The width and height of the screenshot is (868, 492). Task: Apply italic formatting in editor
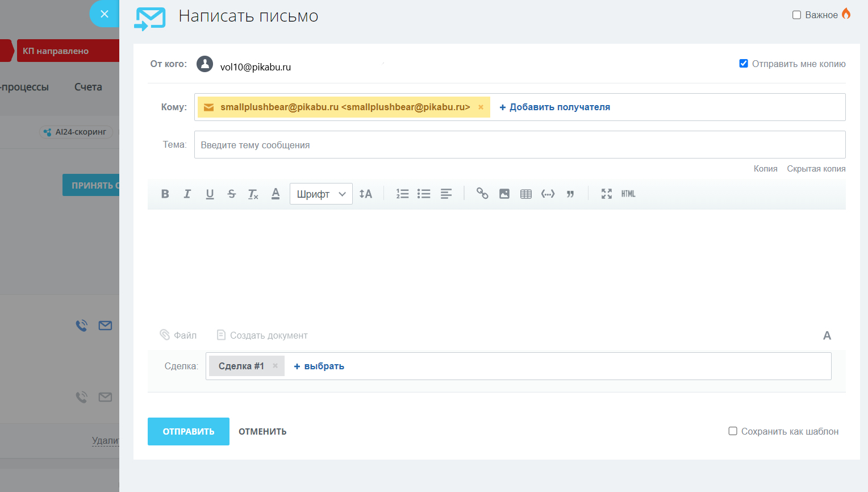point(187,194)
